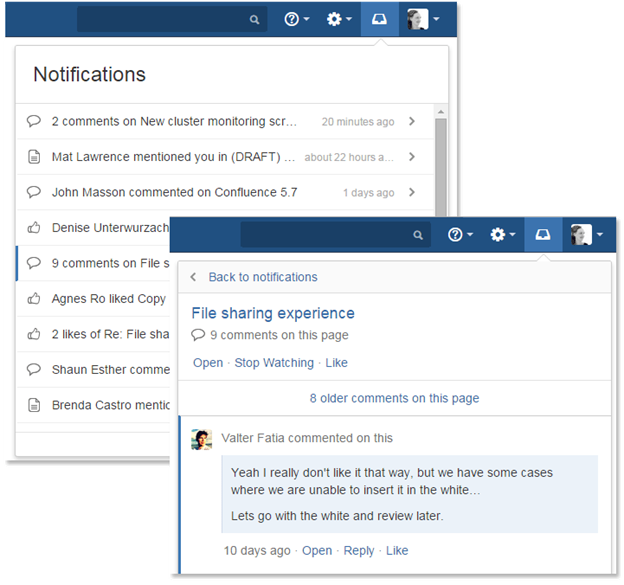Click the page icon beside Brenda Castro
This screenshot has height=585, width=624.
(34, 405)
